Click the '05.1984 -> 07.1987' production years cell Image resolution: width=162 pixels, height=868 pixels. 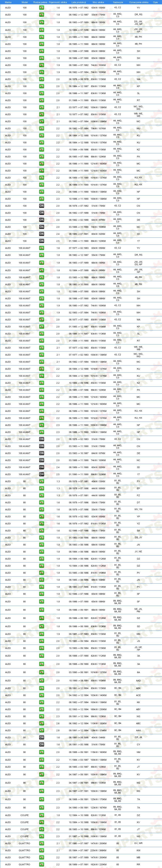[x=79, y=850]
